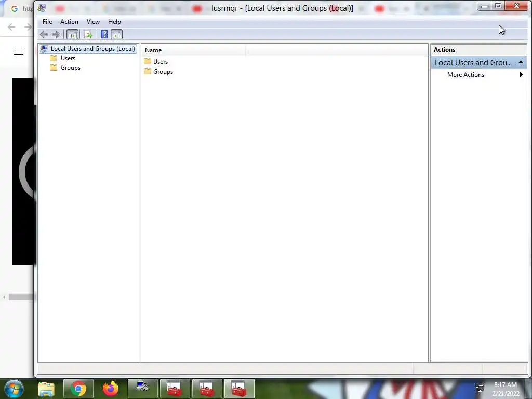Close the lusrmgr window
Screen dimensions: 532x399
517,6
